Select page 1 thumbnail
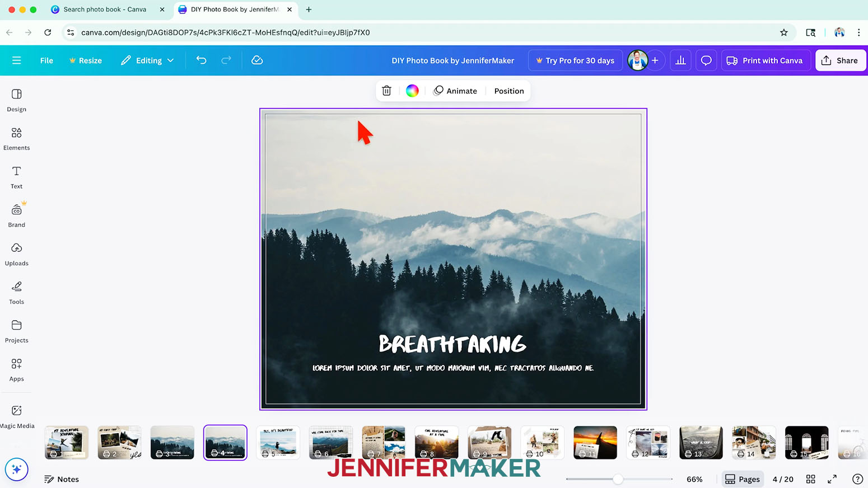This screenshot has height=488, width=868. pos(67,443)
